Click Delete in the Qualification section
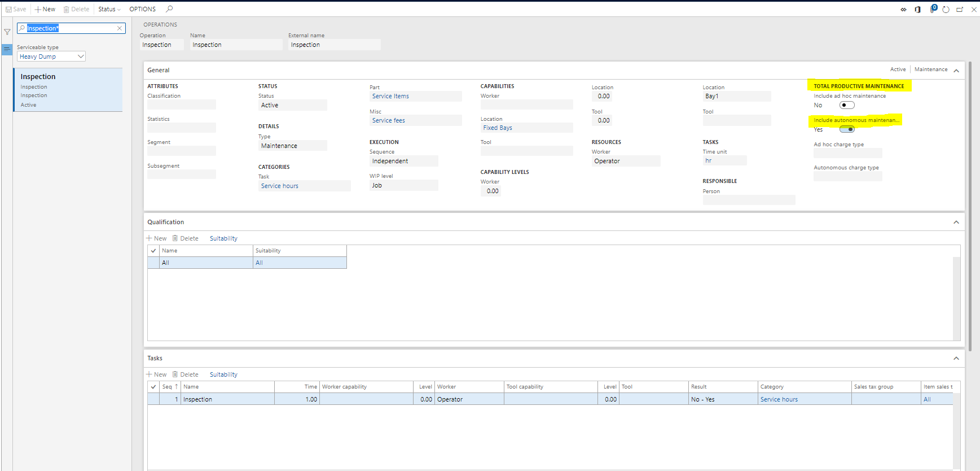 186,238
